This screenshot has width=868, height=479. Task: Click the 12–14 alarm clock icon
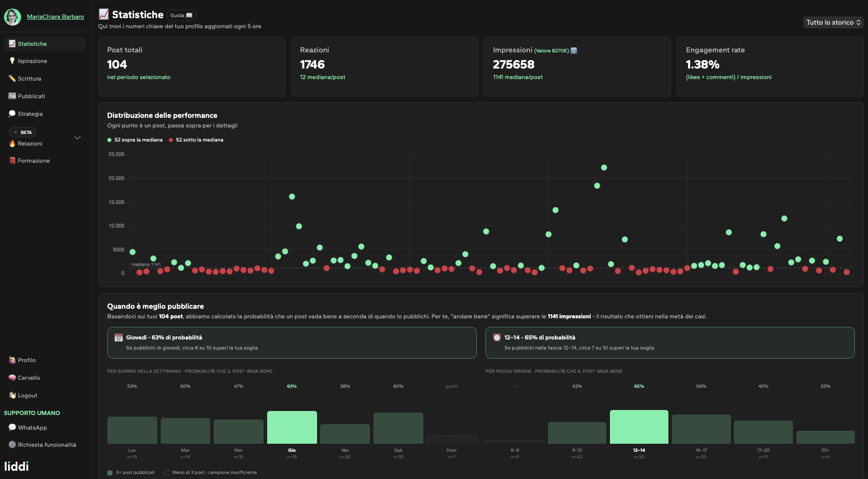pos(497,337)
